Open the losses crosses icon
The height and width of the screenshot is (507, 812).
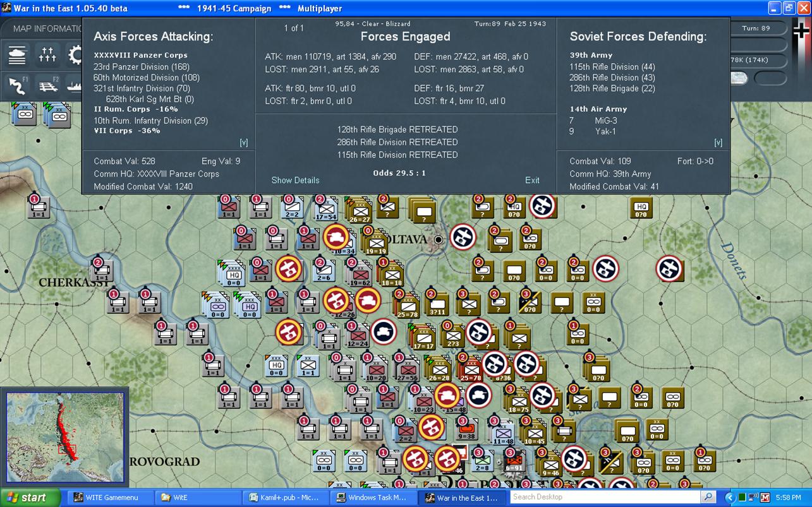coord(47,56)
